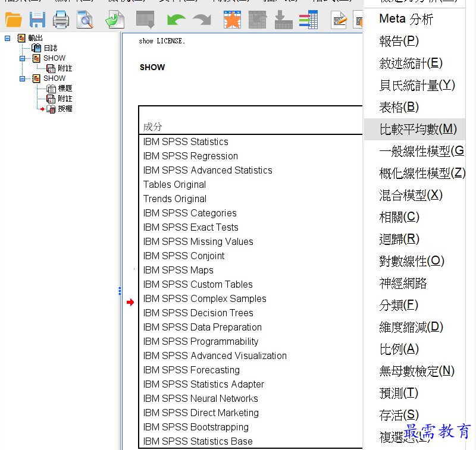476x450 pixels.
Task: Select the 輸出 root item
Action: click(35, 38)
